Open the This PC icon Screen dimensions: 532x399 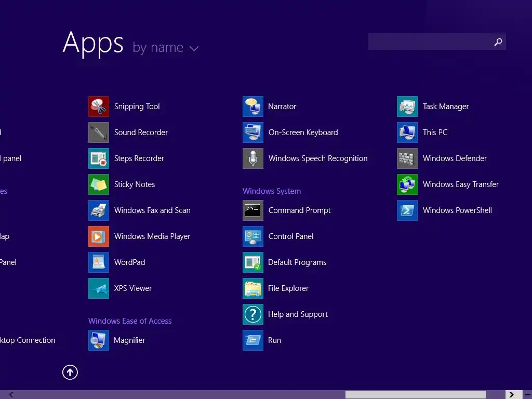click(407, 132)
